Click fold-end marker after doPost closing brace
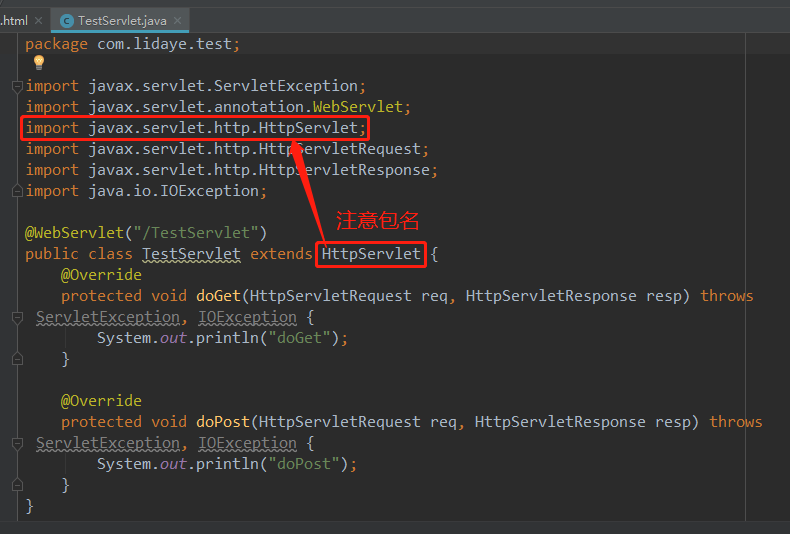This screenshot has height=534, width=790. tap(17, 485)
